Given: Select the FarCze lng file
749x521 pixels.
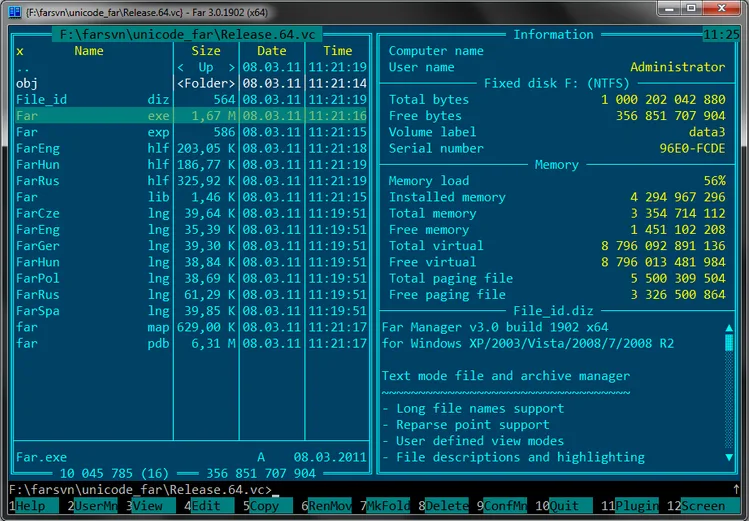Looking at the screenshot, I should [x=191, y=213].
